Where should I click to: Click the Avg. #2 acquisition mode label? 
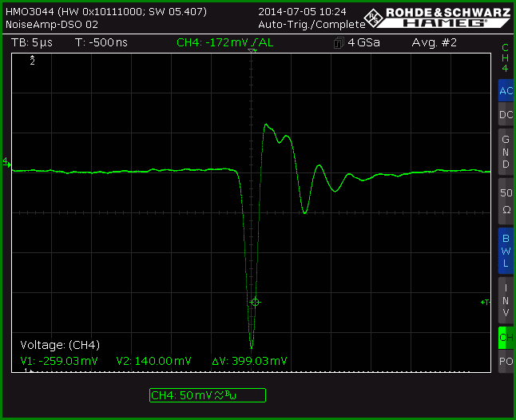[x=434, y=43]
